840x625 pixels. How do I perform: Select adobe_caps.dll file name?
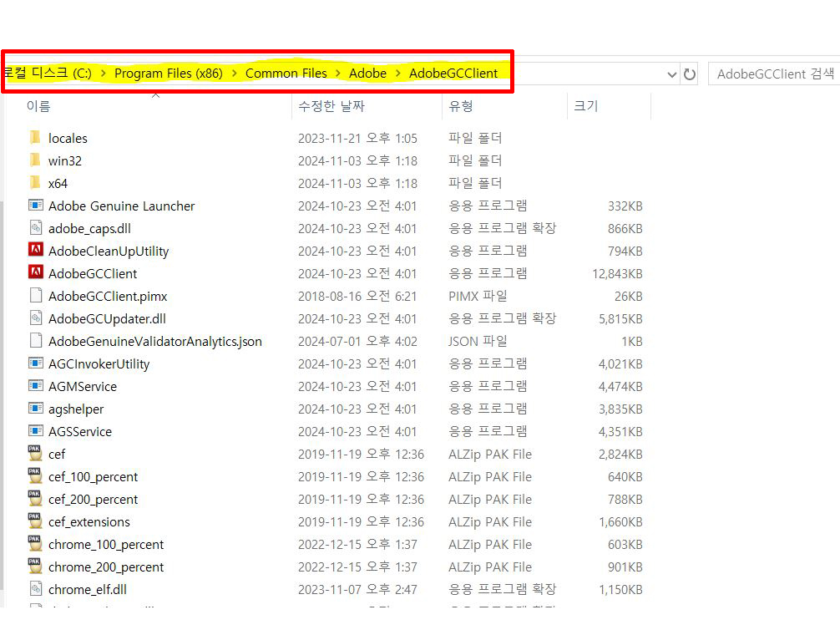point(89,229)
